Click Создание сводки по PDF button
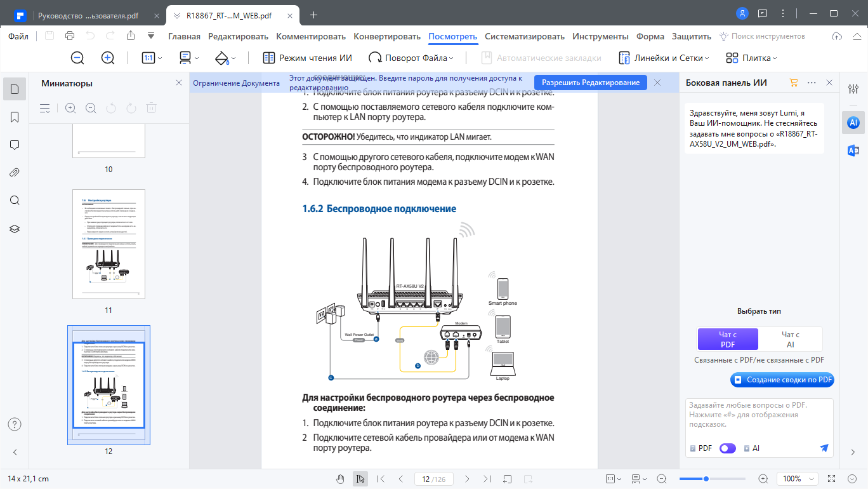Viewport: 868px width, 489px height. tap(782, 380)
